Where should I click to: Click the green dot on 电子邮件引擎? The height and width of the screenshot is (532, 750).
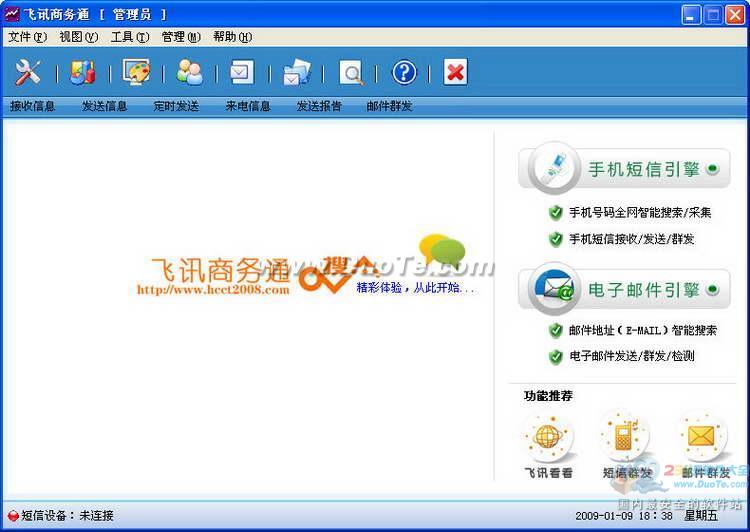click(x=713, y=289)
